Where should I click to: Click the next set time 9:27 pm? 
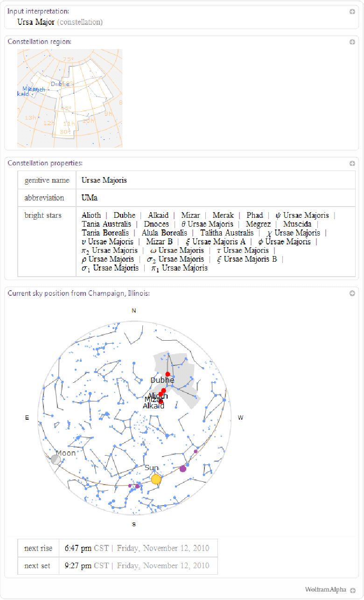[x=78, y=566]
